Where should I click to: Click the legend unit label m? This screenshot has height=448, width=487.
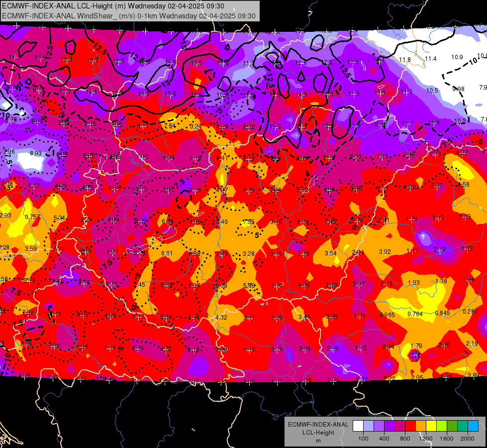(318, 441)
